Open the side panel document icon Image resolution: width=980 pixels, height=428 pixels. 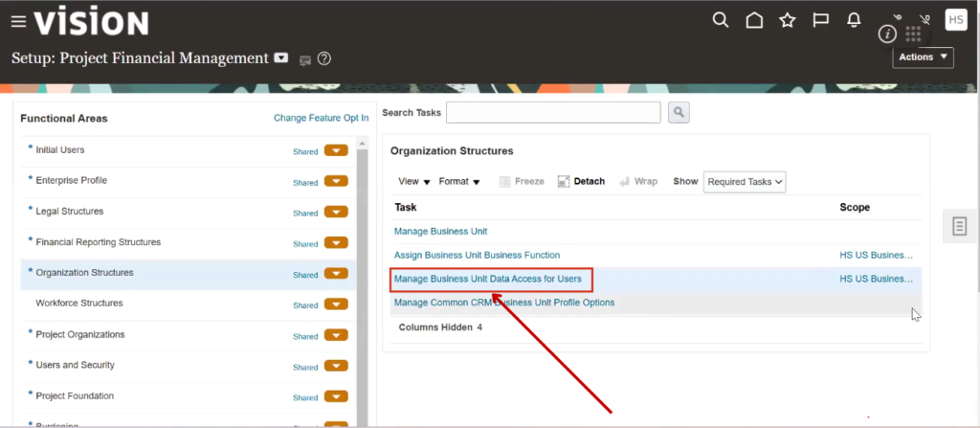[960, 226]
